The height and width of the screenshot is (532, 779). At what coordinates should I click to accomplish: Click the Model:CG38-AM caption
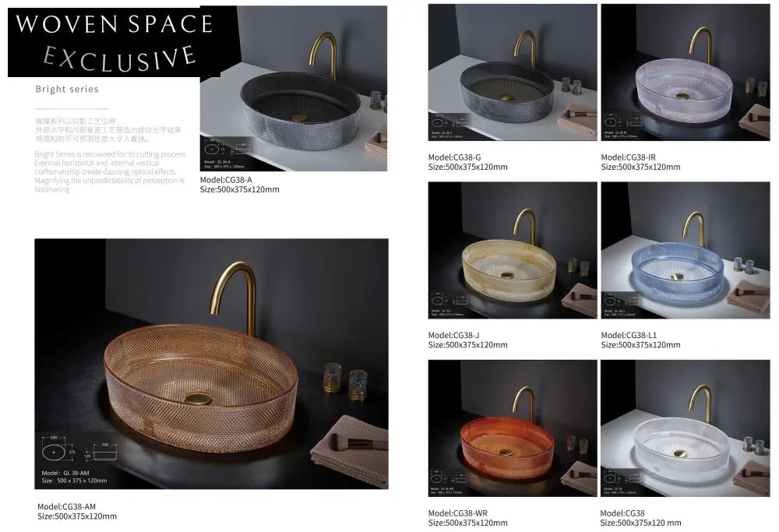tap(66, 506)
